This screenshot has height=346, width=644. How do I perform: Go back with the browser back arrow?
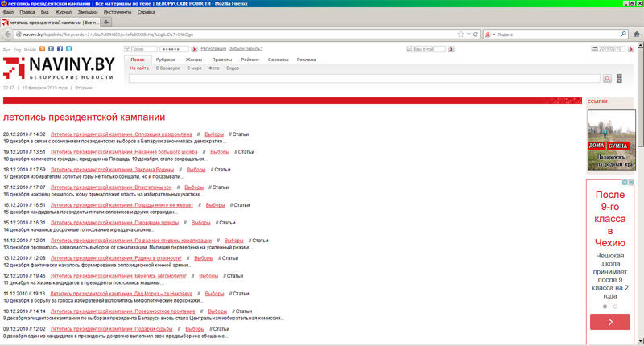point(8,35)
